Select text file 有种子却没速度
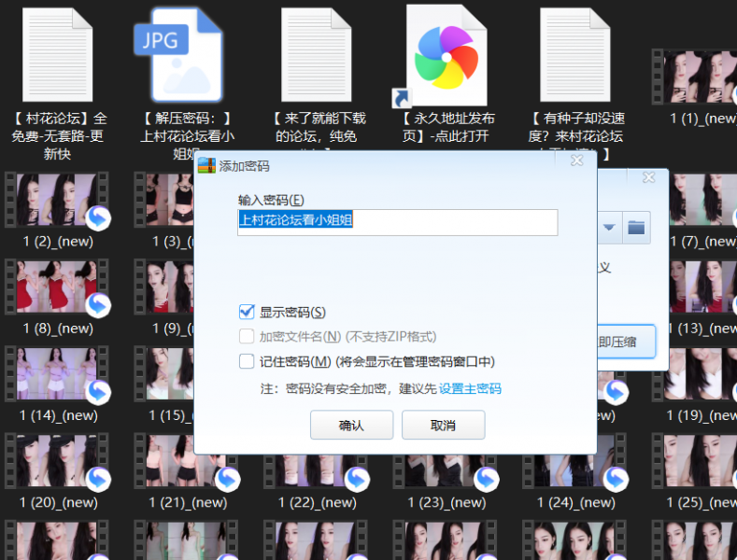The height and width of the screenshot is (560, 737). point(575,54)
